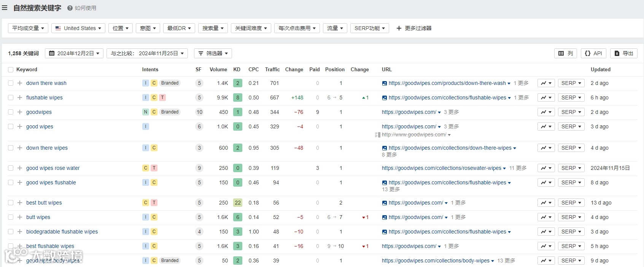This screenshot has width=644, height=267.
Task: Sort by Volume column header
Action: 218,70
